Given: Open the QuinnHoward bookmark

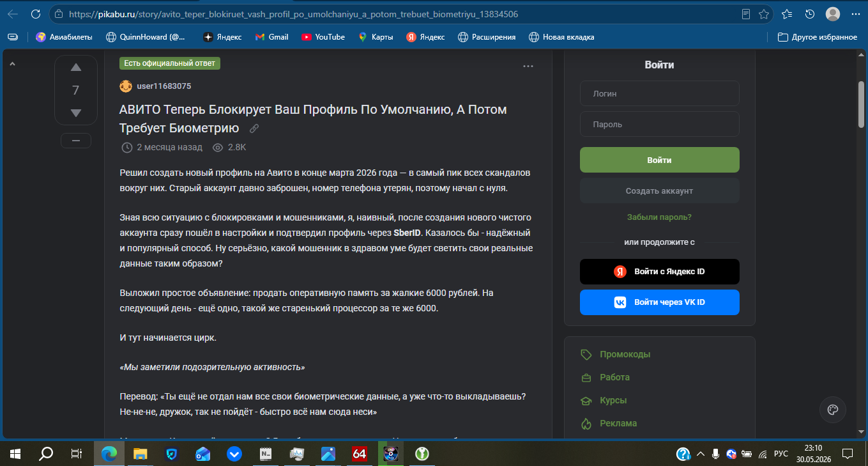Looking at the screenshot, I should click(x=146, y=37).
